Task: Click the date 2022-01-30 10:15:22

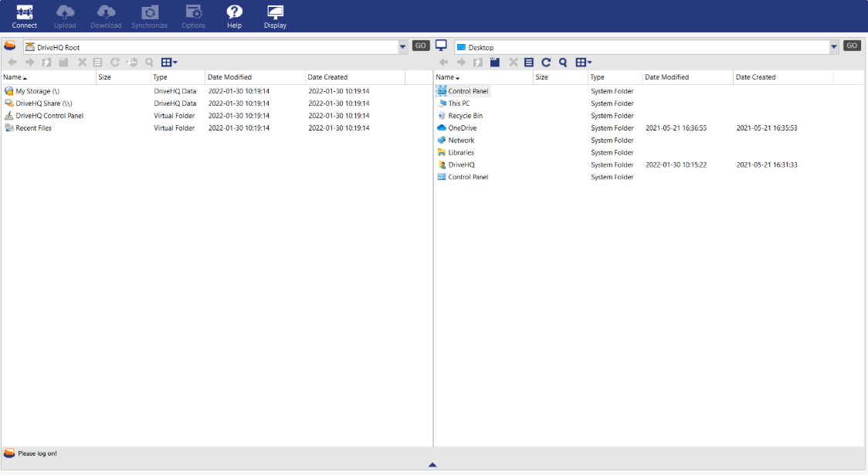Action: (x=676, y=165)
